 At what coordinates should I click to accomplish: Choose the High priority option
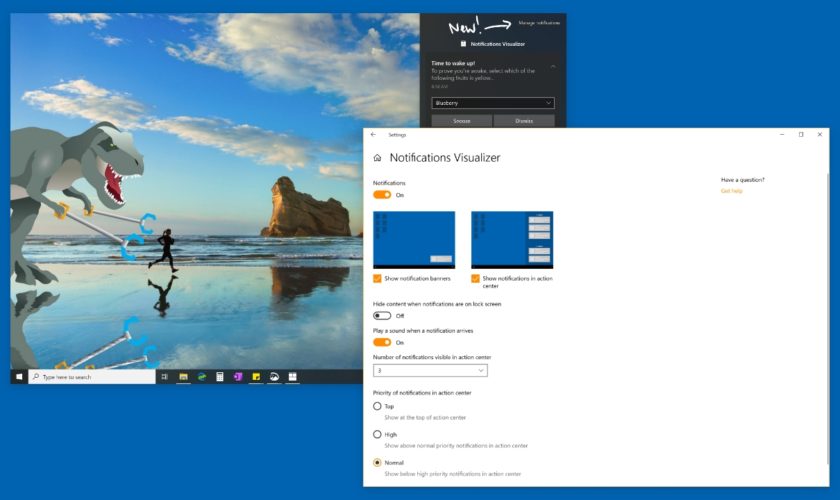click(x=377, y=434)
